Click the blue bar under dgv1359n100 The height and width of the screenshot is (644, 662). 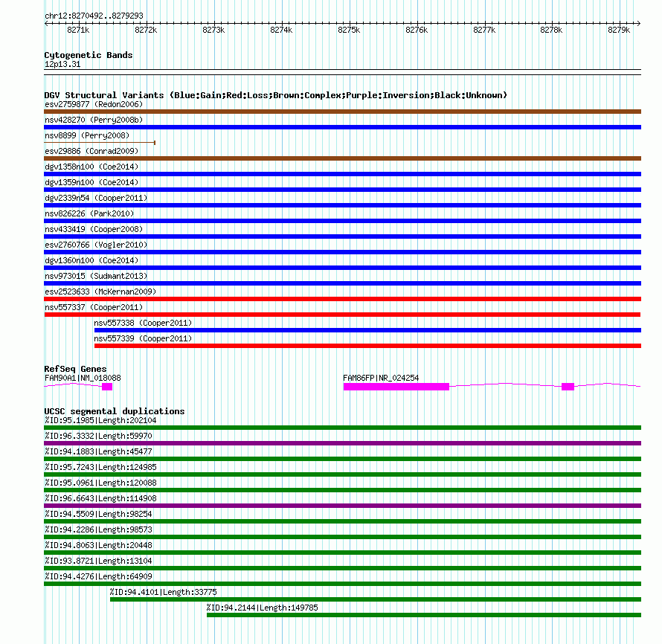[342, 190]
